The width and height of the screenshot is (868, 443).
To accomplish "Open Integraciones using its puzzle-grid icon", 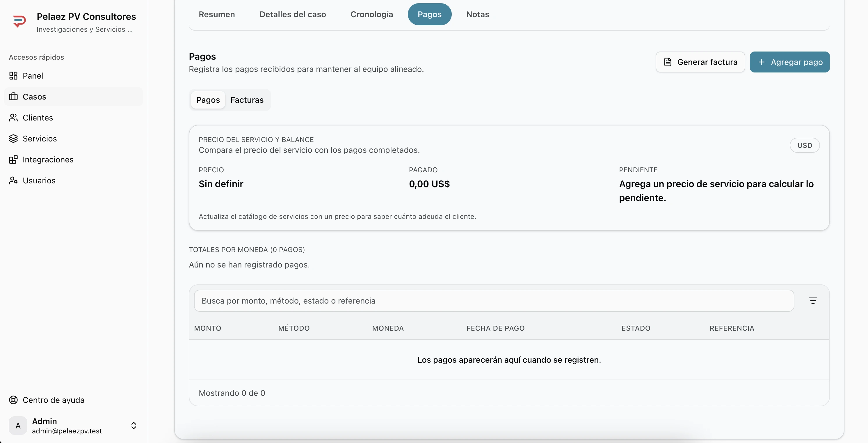I will (13, 160).
